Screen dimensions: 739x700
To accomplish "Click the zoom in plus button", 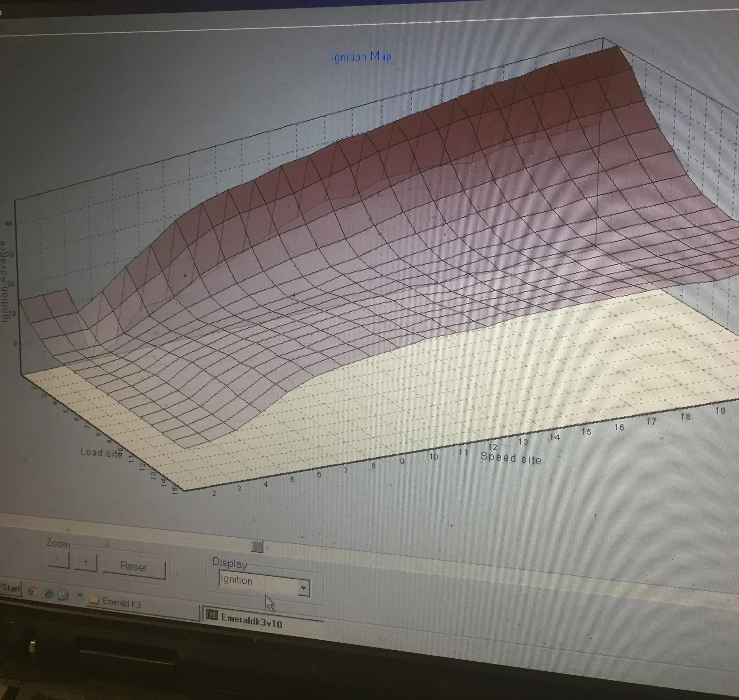I will pyautogui.click(x=86, y=562).
